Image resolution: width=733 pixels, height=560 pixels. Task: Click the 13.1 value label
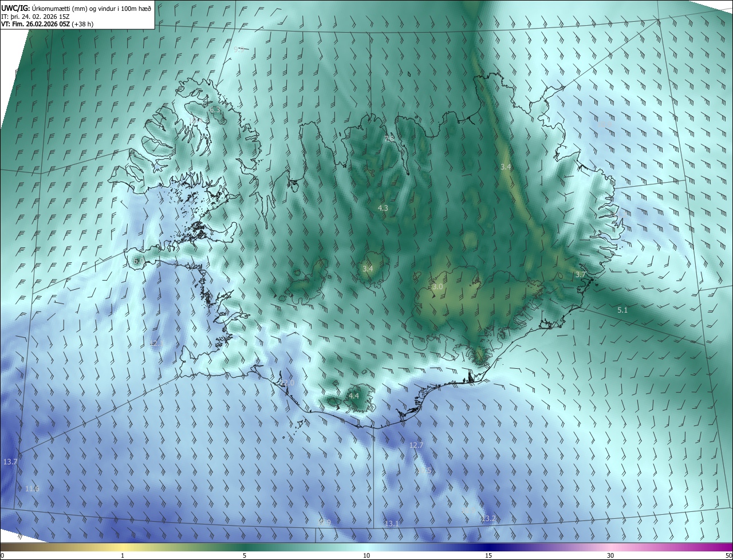pyautogui.click(x=392, y=524)
